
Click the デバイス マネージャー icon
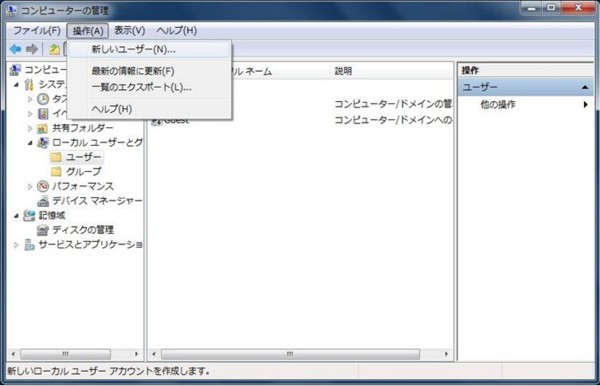[43, 201]
